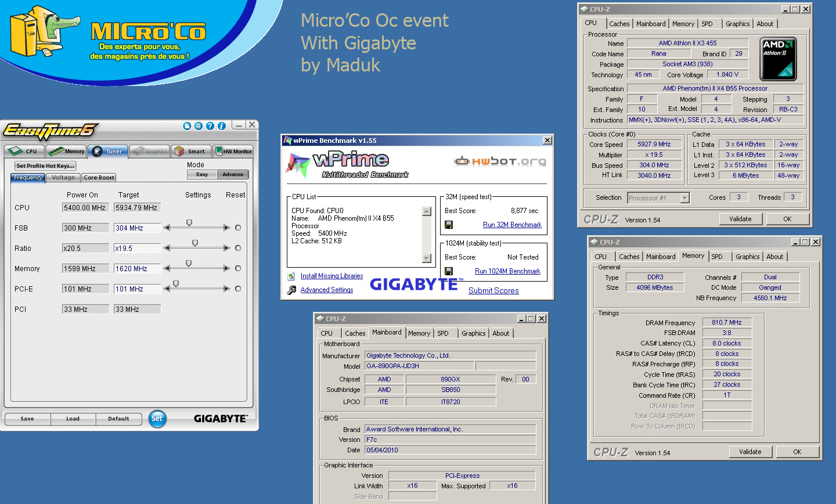
Task: Decrease Memory frequency with left arrow
Action: (x=167, y=268)
